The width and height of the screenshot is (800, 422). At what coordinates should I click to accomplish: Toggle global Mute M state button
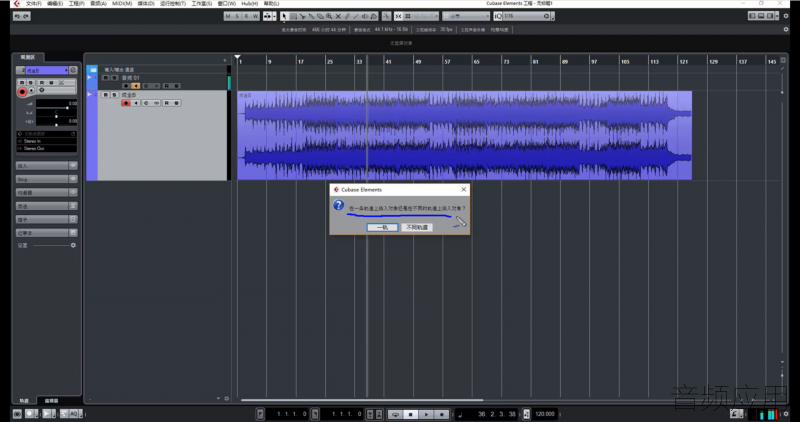pos(228,16)
